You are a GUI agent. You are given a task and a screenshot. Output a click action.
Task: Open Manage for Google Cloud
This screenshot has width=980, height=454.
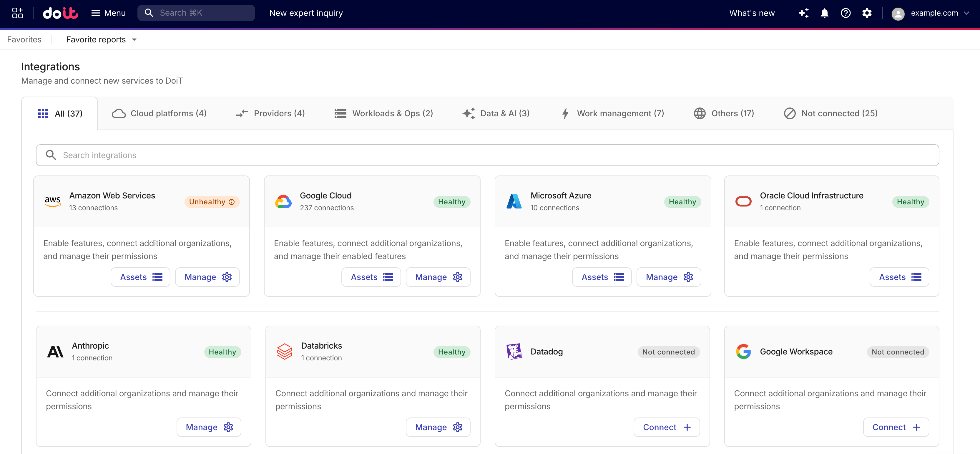click(x=438, y=277)
